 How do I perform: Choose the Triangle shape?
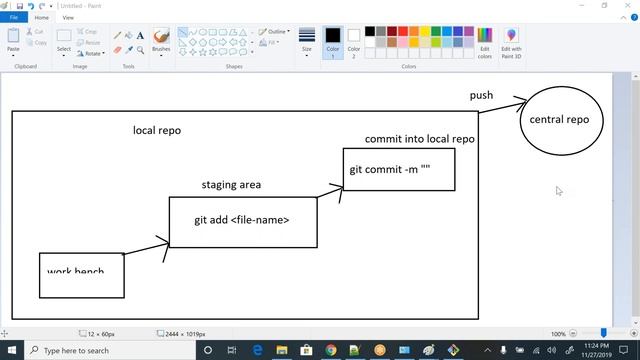tap(243, 32)
